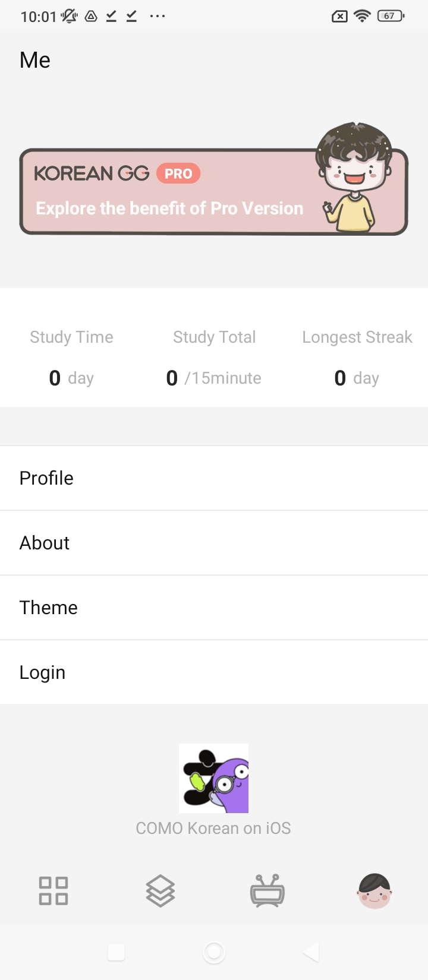This screenshot has height=980, width=428.
Task: Open the About menu item
Action: click(214, 543)
